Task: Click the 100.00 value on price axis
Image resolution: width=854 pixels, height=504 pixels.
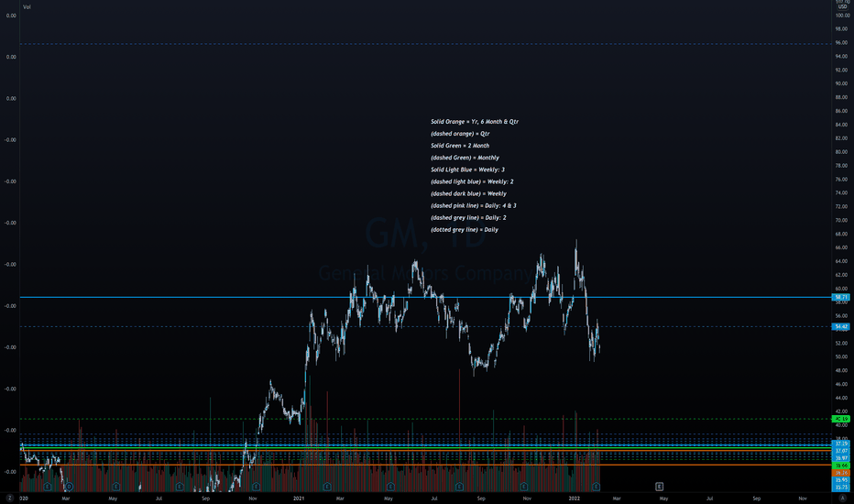Action: (842, 16)
